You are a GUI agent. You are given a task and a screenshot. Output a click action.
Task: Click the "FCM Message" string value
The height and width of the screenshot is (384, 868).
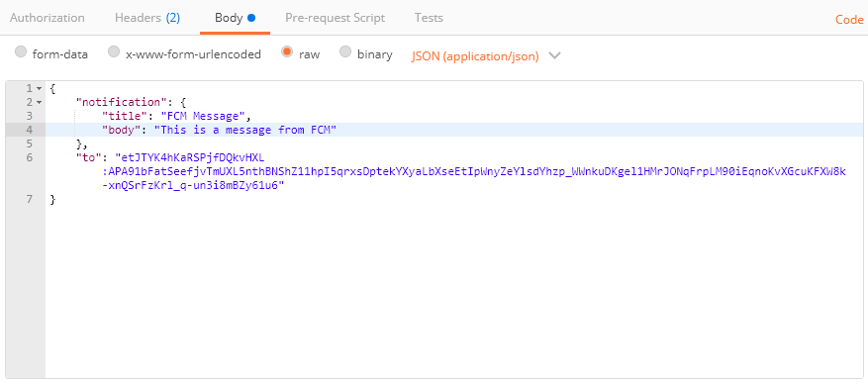[x=203, y=116]
